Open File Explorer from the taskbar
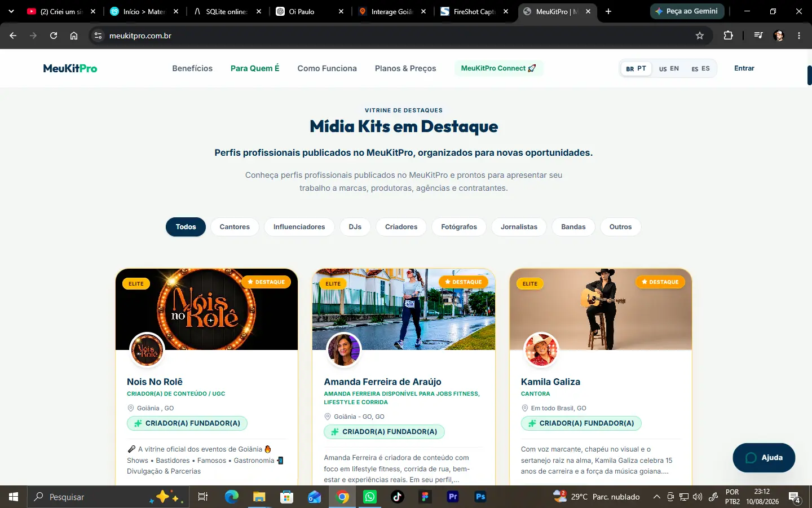This screenshot has height=508, width=812. 259,497
